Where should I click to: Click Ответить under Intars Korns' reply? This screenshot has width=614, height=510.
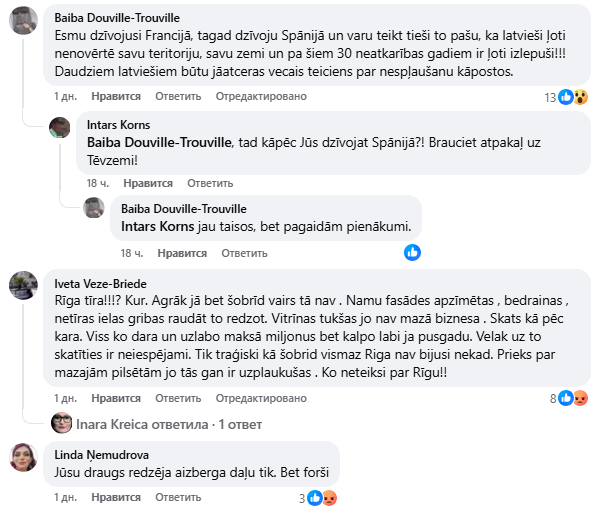[210, 183]
